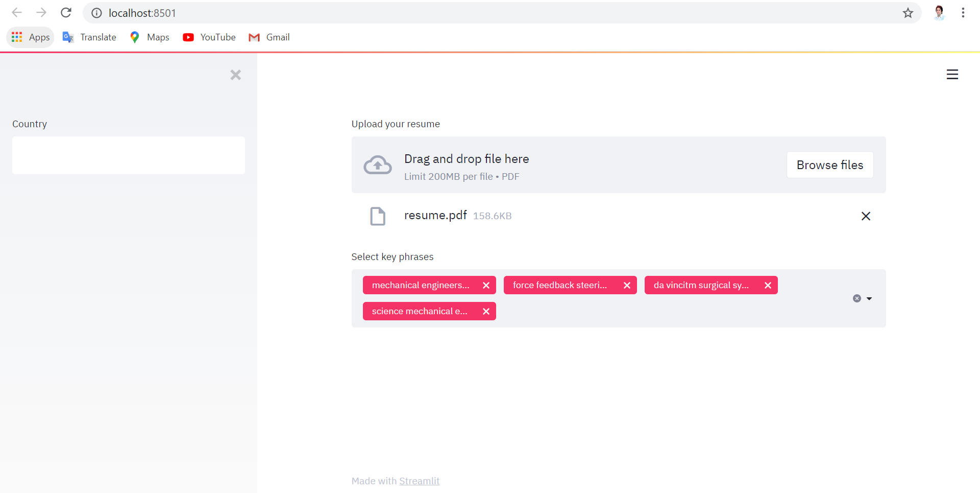Image resolution: width=980 pixels, height=493 pixels.
Task: Open the Chrome three-dot menu
Action: click(x=963, y=13)
